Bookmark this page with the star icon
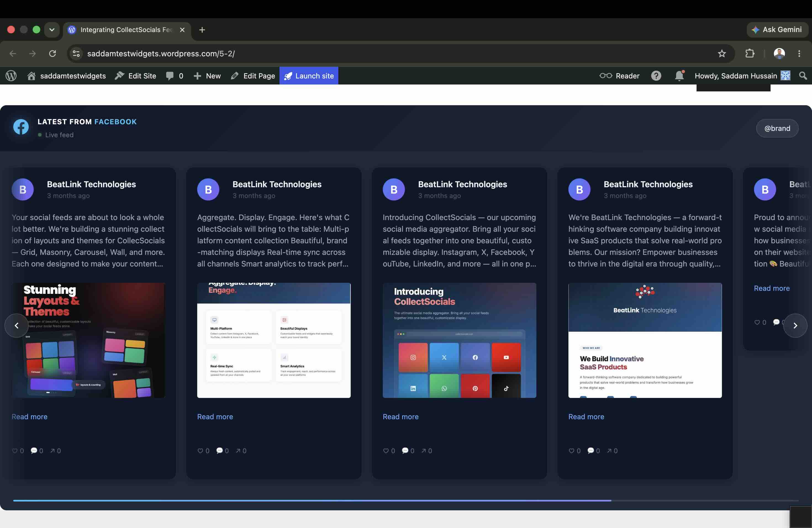812x528 pixels. (722, 54)
